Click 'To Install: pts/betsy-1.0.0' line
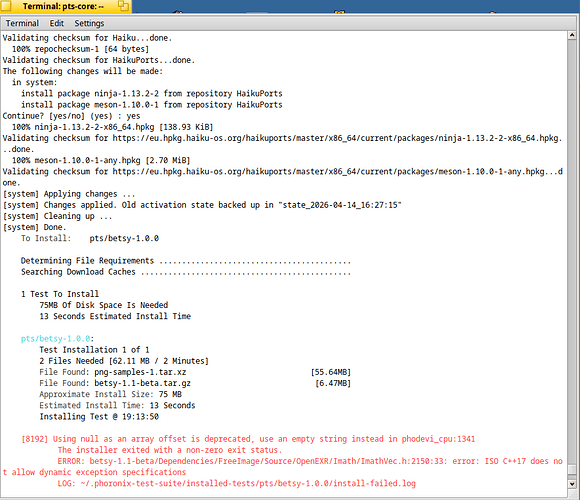580x500 pixels. coord(90,238)
